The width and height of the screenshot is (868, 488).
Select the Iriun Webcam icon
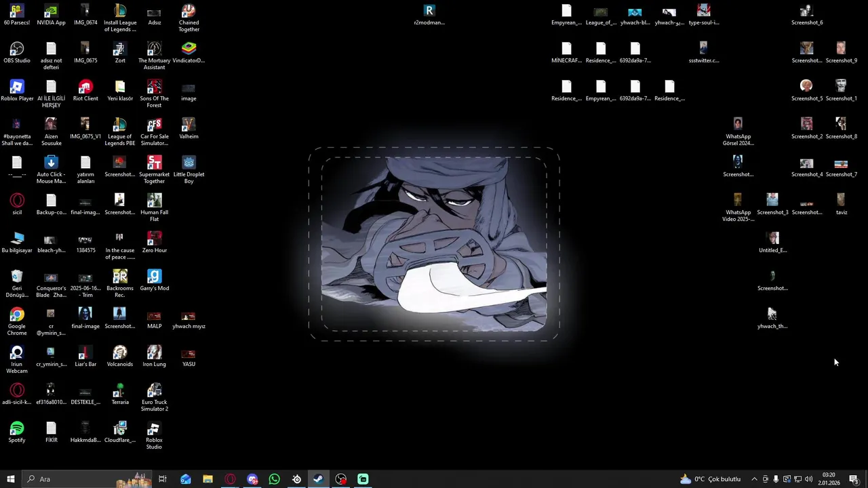click(17, 360)
